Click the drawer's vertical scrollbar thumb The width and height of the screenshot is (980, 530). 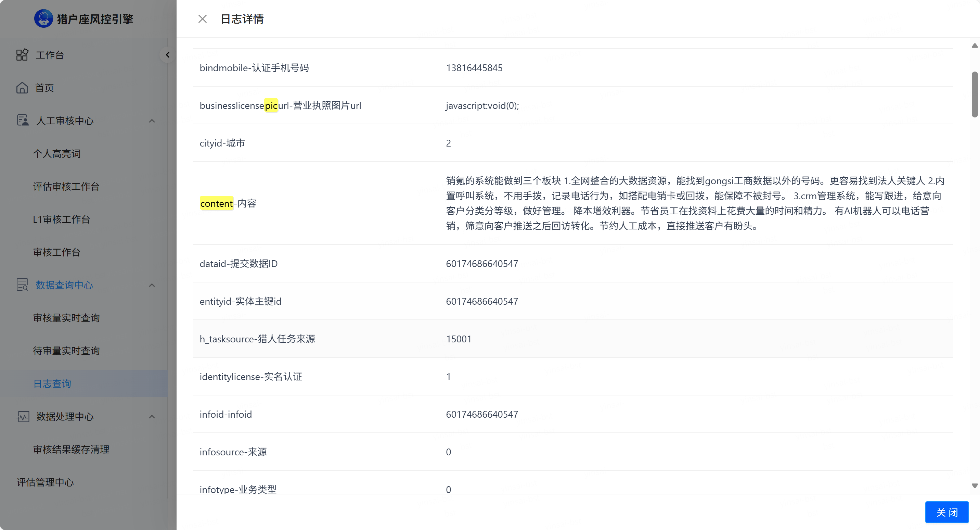pos(974,94)
